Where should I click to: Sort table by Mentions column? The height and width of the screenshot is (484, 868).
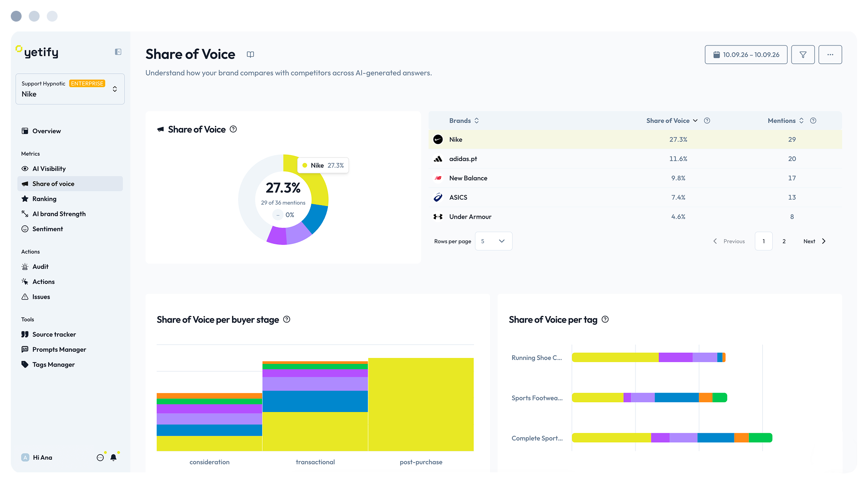[786, 121]
